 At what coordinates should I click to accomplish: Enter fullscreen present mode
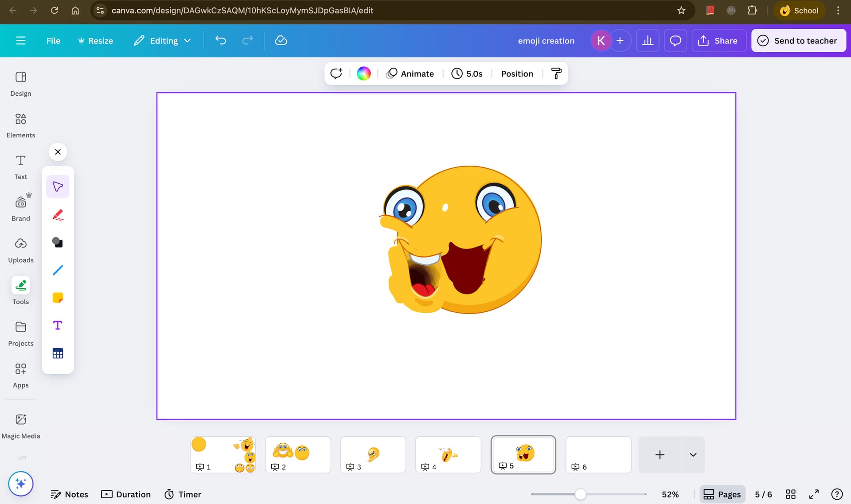point(814,494)
